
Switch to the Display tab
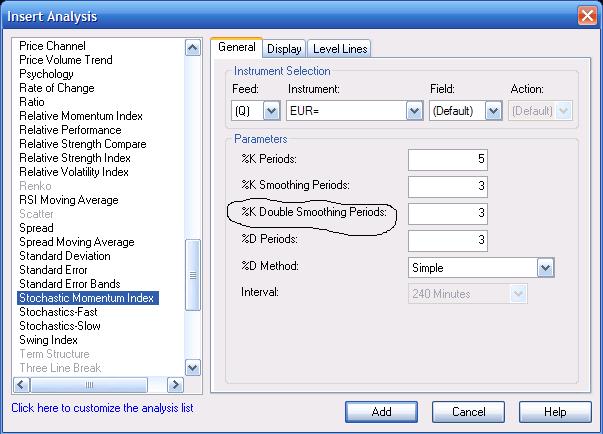(x=284, y=49)
